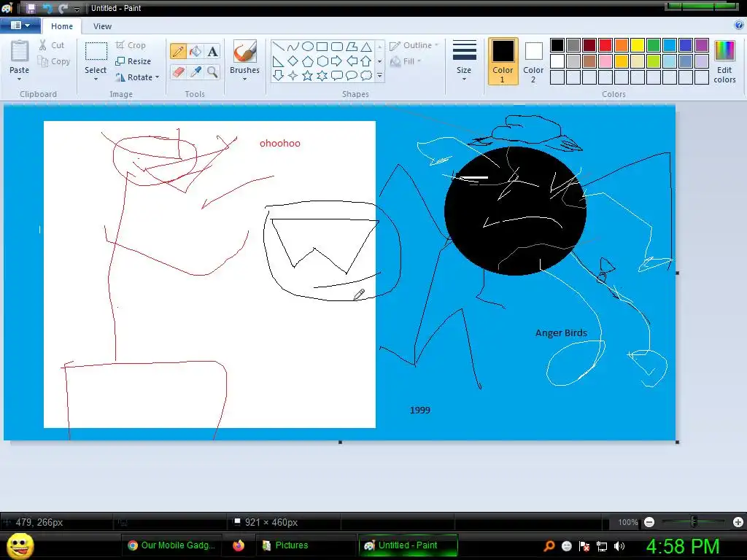Select the Fill with color bucket tool
The image size is (747, 560).
pos(196,52)
